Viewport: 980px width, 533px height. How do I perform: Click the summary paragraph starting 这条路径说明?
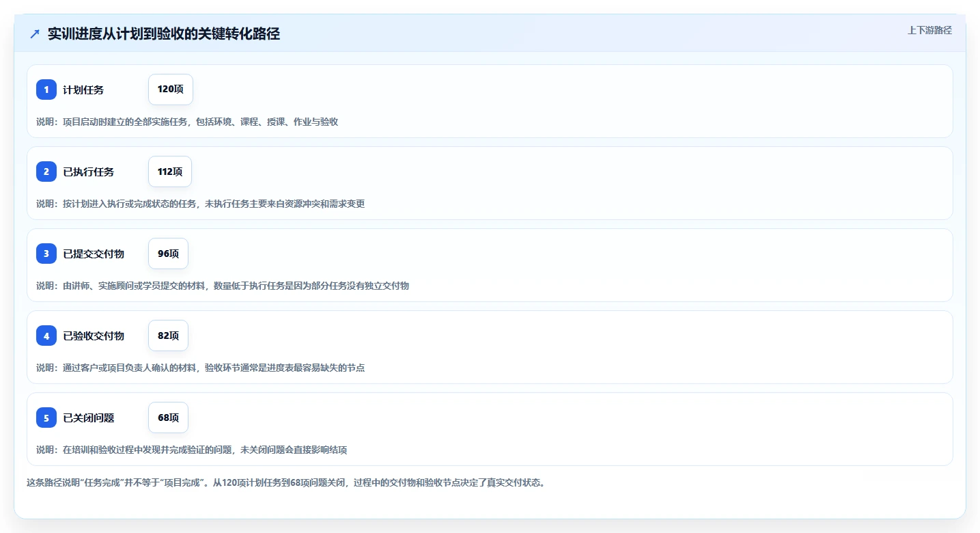coord(285,482)
